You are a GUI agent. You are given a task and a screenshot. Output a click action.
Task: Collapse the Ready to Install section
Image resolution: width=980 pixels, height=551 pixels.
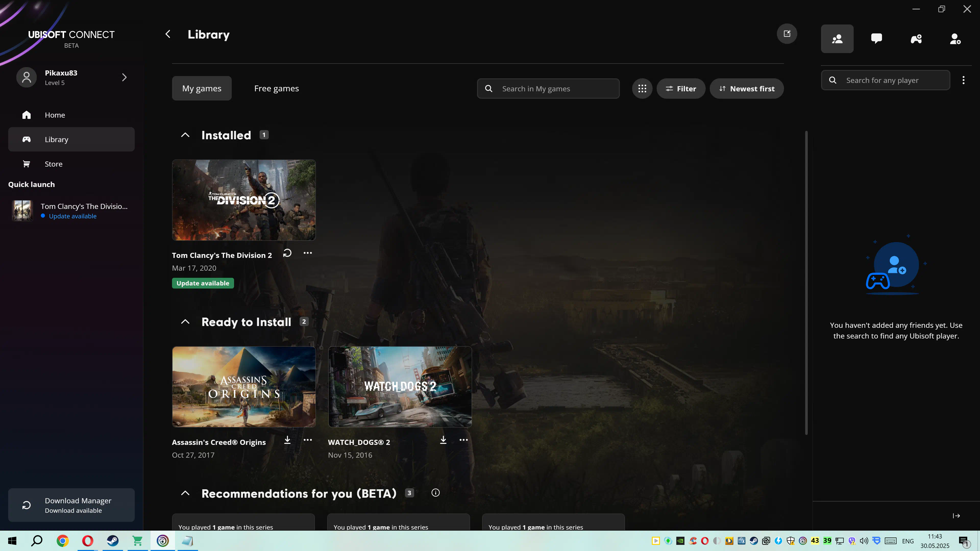pos(185,322)
